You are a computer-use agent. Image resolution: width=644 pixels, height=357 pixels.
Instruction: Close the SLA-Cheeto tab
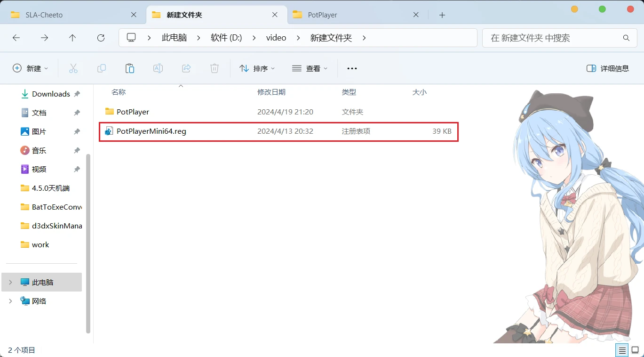[134, 15]
